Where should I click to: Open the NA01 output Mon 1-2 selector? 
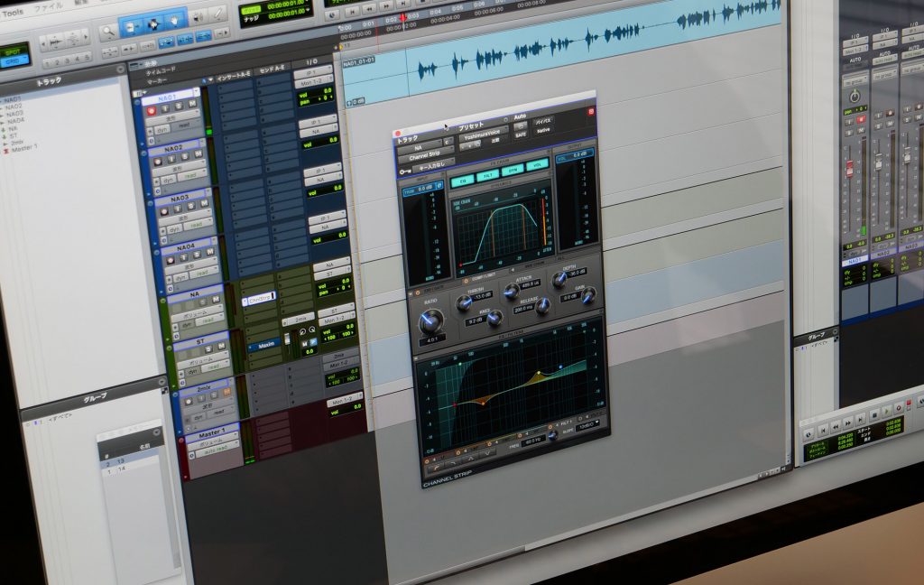pyautogui.click(x=313, y=82)
